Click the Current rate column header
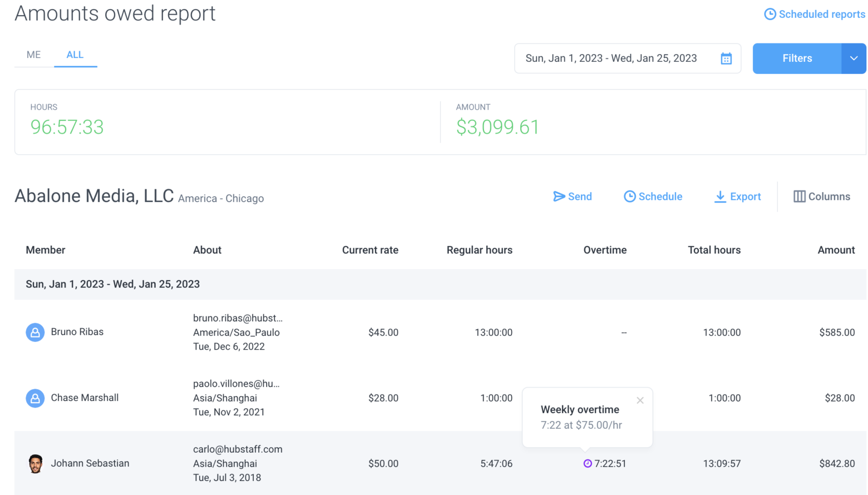This screenshot has height=495, width=868. tap(370, 250)
